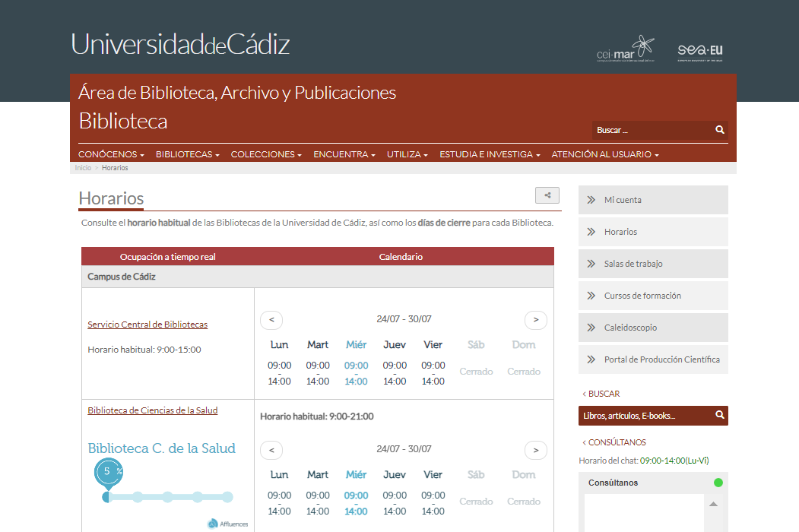The height and width of the screenshot is (532, 799).
Task: Collapse the CONSÚLTANOS sidebar section
Action: [614, 442]
